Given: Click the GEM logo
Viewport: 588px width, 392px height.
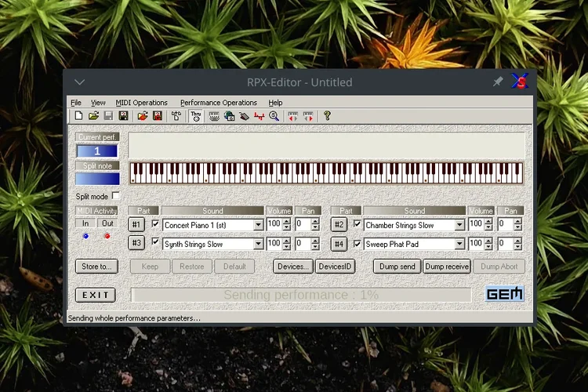Looking at the screenshot, I should (504, 294).
